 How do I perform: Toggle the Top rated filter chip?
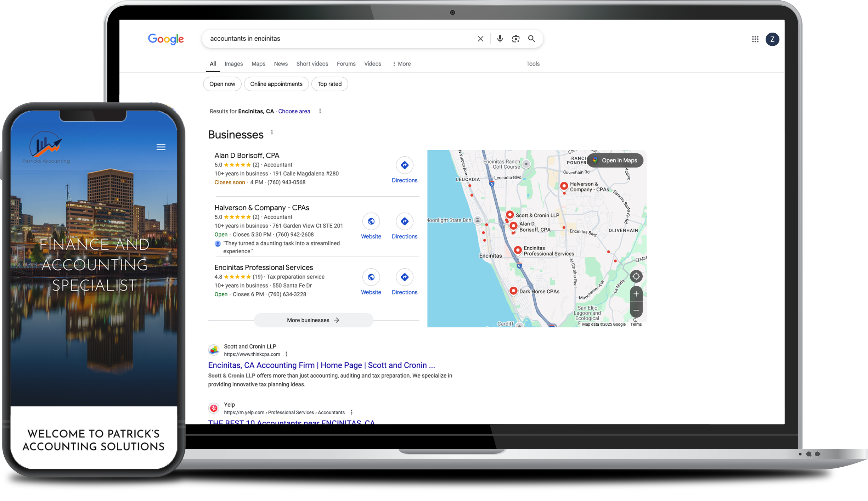coord(329,84)
